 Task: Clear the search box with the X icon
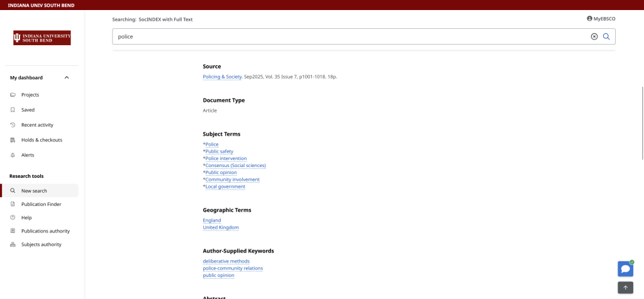pyautogui.click(x=594, y=36)
